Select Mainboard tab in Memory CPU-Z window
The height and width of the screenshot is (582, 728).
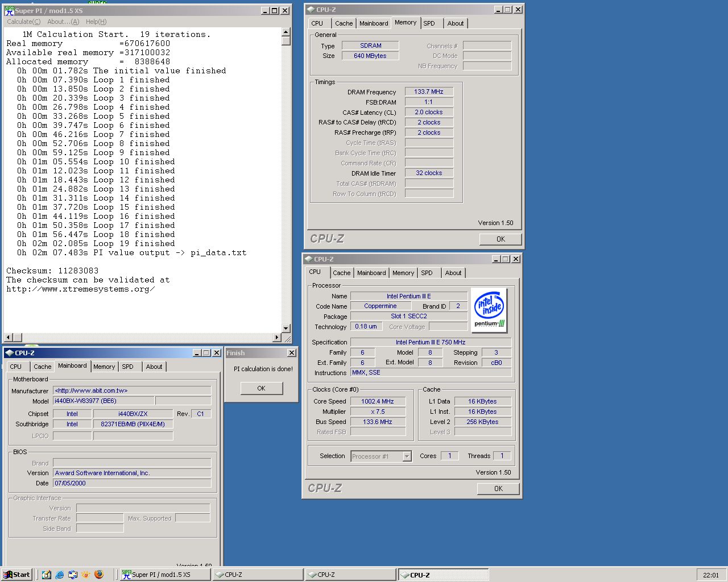374,23
